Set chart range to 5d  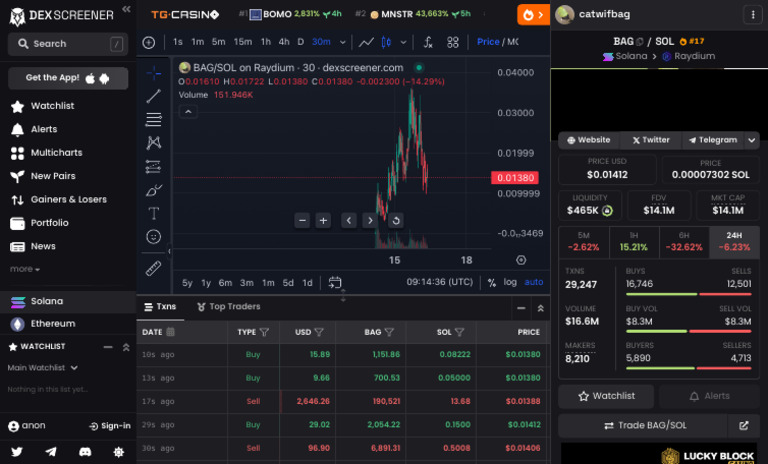point(288,283)
